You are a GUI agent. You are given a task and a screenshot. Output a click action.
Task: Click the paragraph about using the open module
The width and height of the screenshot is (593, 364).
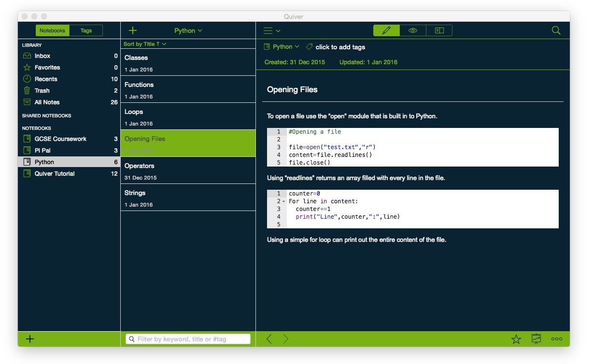coord(352,116)
